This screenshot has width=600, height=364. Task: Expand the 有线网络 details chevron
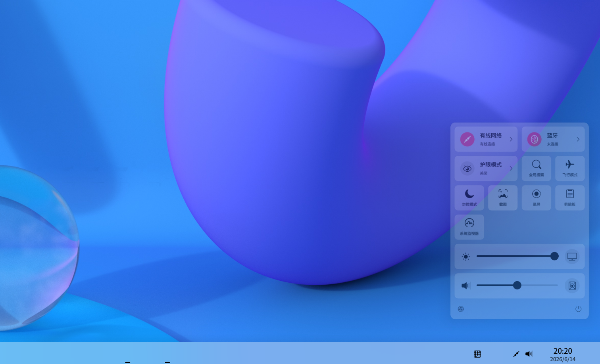511,139
